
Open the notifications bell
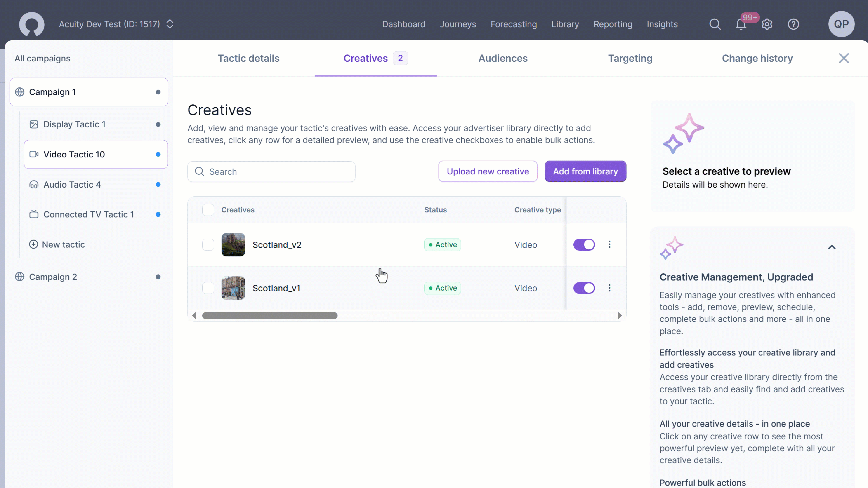coord(741,24)
